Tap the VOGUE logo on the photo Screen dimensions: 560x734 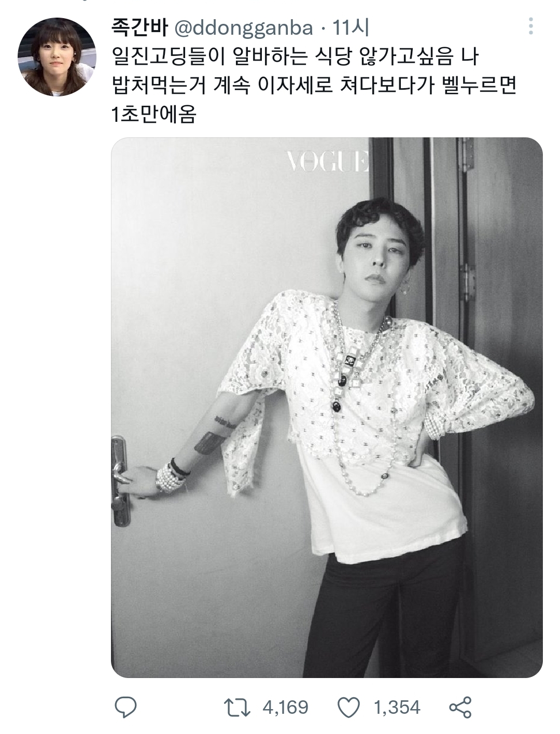[327, 162]
